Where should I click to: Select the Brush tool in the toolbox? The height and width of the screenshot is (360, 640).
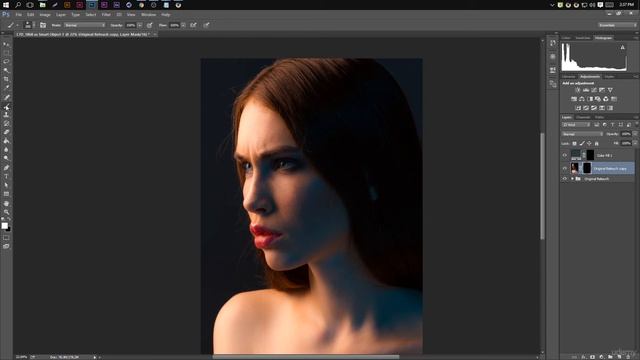(6, 107)
